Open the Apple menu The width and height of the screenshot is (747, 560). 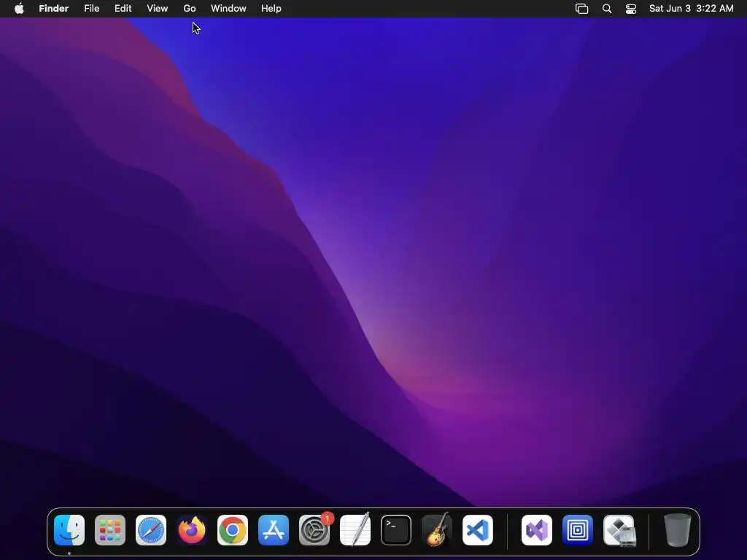(x=19, y=9)
